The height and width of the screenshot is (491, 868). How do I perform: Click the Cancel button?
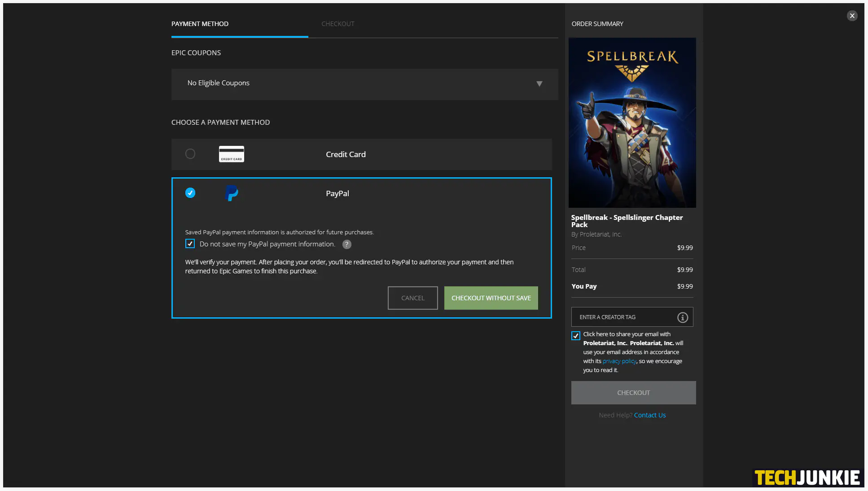412,298
